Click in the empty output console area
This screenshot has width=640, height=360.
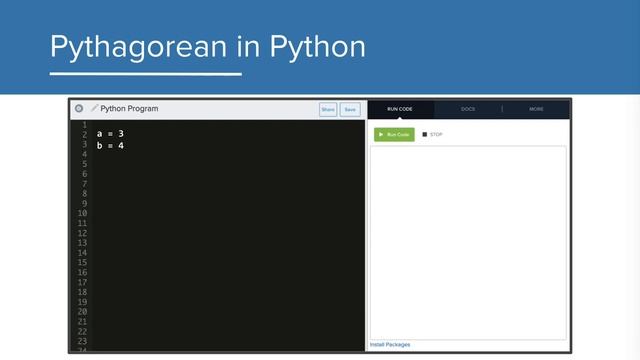click(x=468, y=242)
